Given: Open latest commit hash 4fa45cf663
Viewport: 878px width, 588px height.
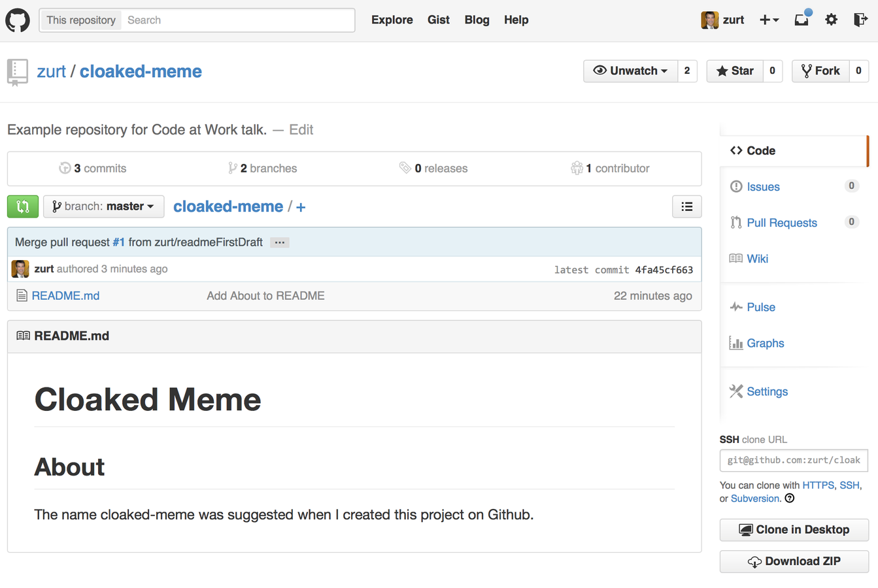Looking at the screenshot, I should [664, 270].
